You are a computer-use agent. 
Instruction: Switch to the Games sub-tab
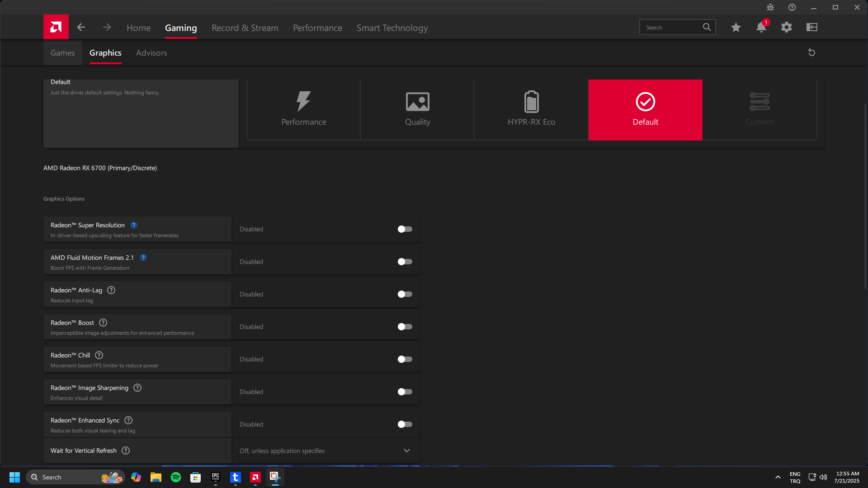pos(63,52)
